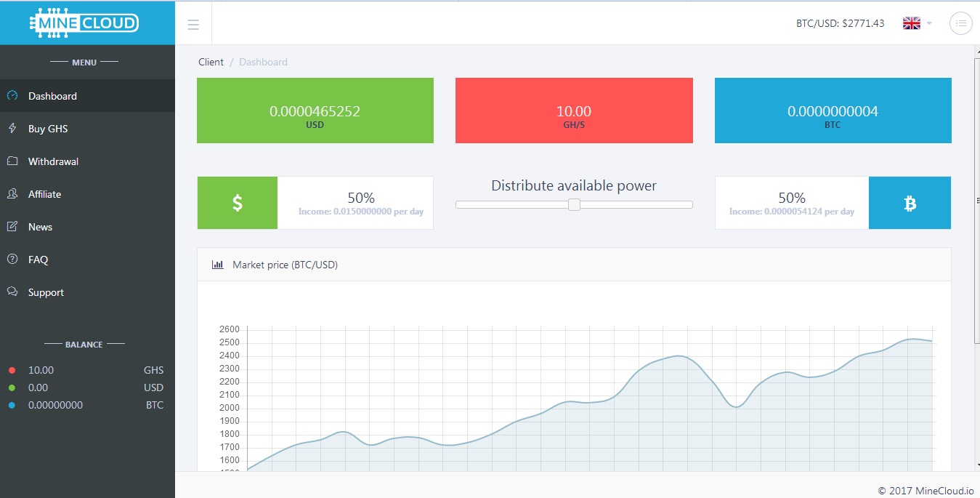Click the Distribute available power label
The height and width of the screenshot is (498, 980).
coord(574,185)
